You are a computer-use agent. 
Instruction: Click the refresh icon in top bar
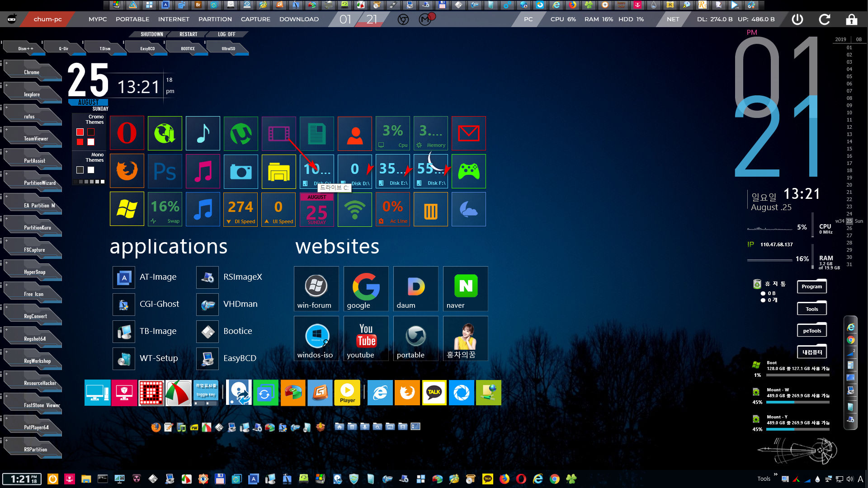coord(825,19)
